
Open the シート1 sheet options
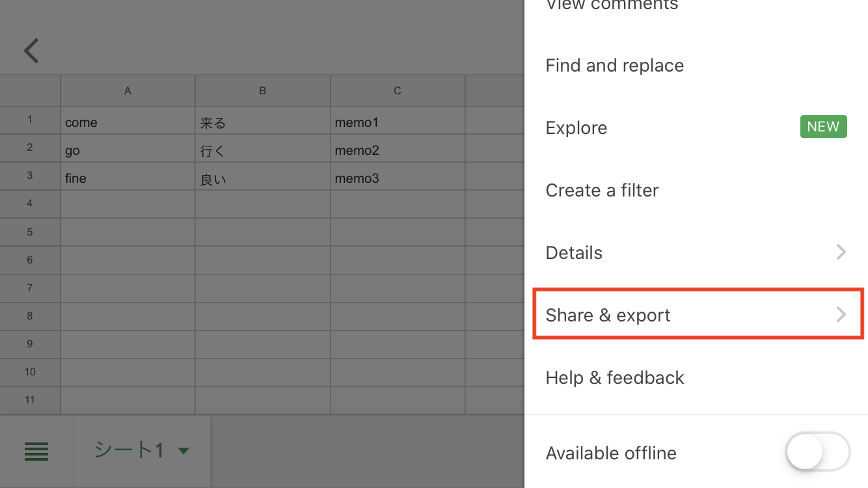(x=142, y=450)
